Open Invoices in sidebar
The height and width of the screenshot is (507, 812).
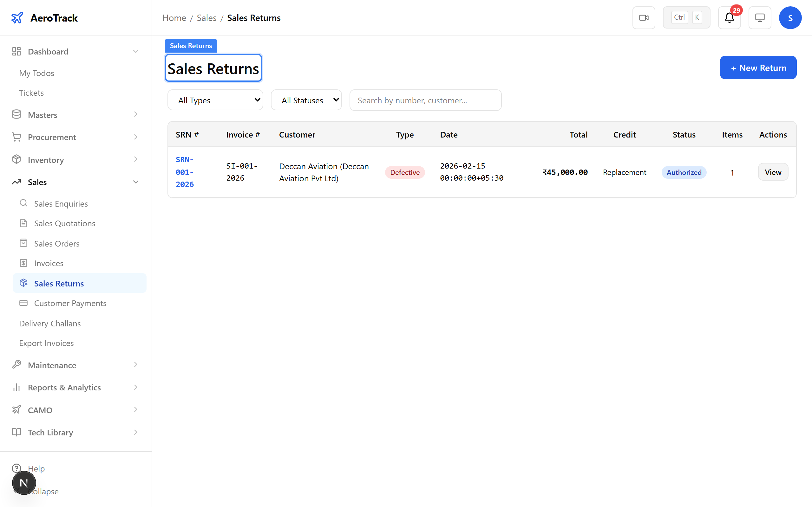click(x=49, y=263)
